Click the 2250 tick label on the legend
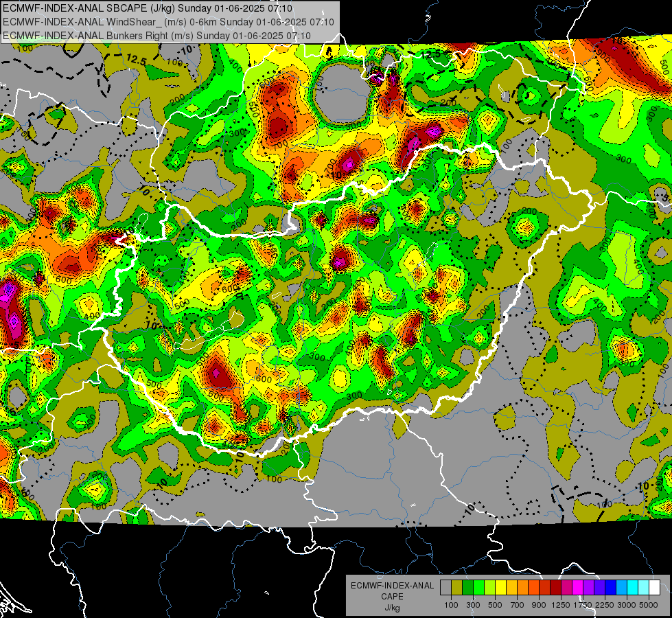672x618 pixels. [x=605, y=605]
